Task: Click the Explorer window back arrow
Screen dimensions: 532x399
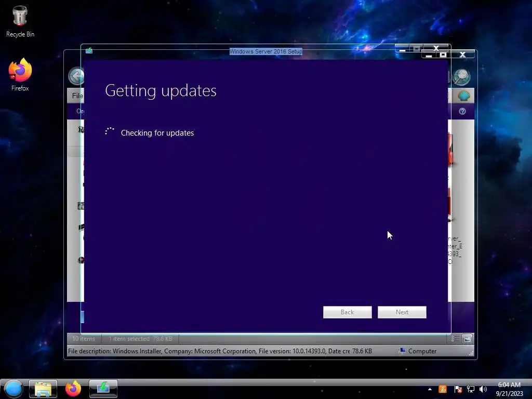Action: coord(76,76)
